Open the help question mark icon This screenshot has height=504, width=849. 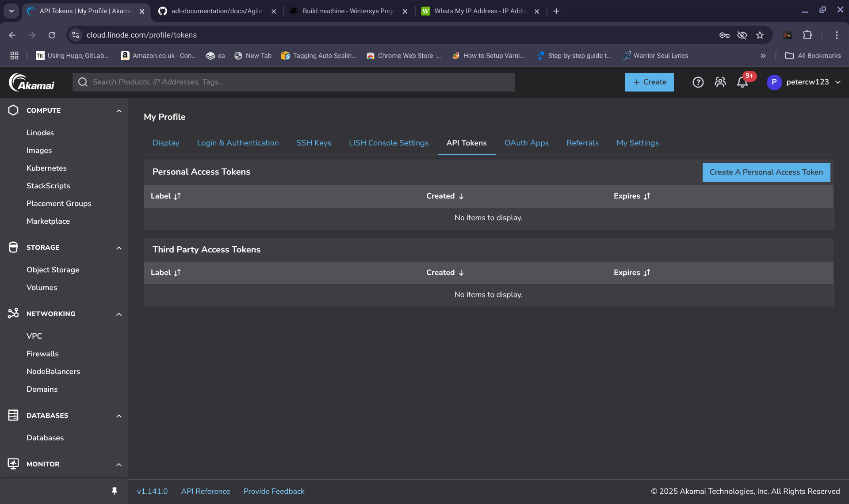click(x=698, y=82)
